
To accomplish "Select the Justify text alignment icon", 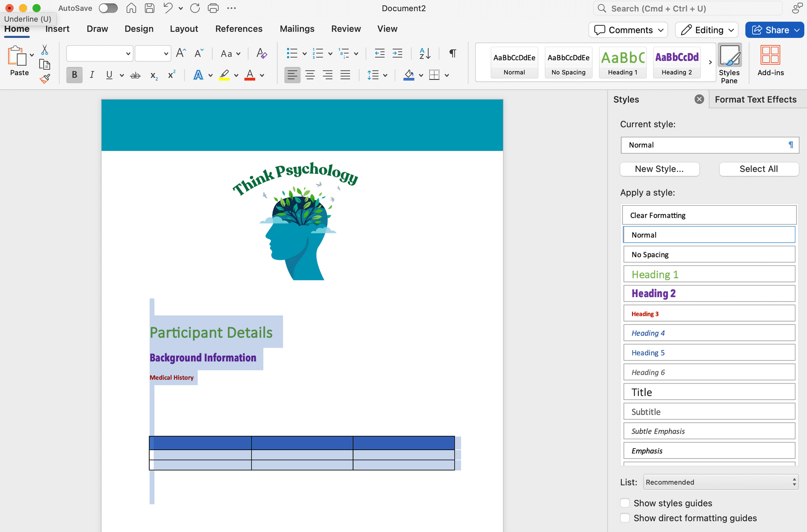I will tap(345, 75).
